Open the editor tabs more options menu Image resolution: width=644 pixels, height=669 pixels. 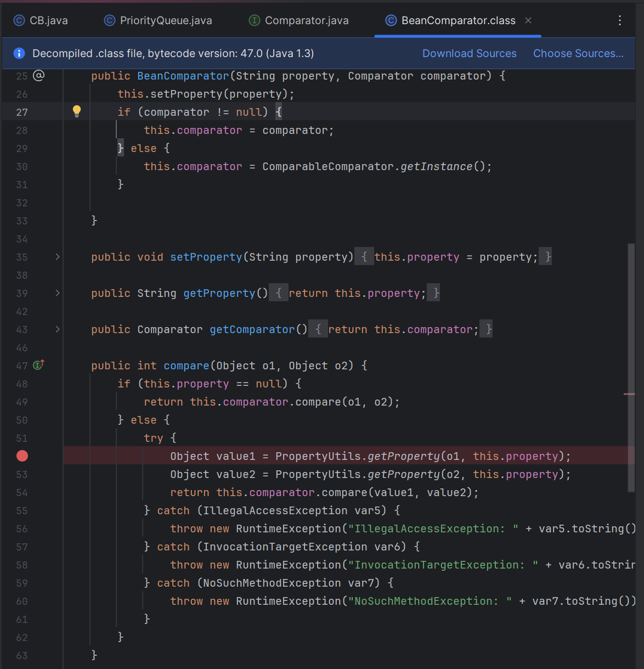pyautogui.click(x=620, y=20)
